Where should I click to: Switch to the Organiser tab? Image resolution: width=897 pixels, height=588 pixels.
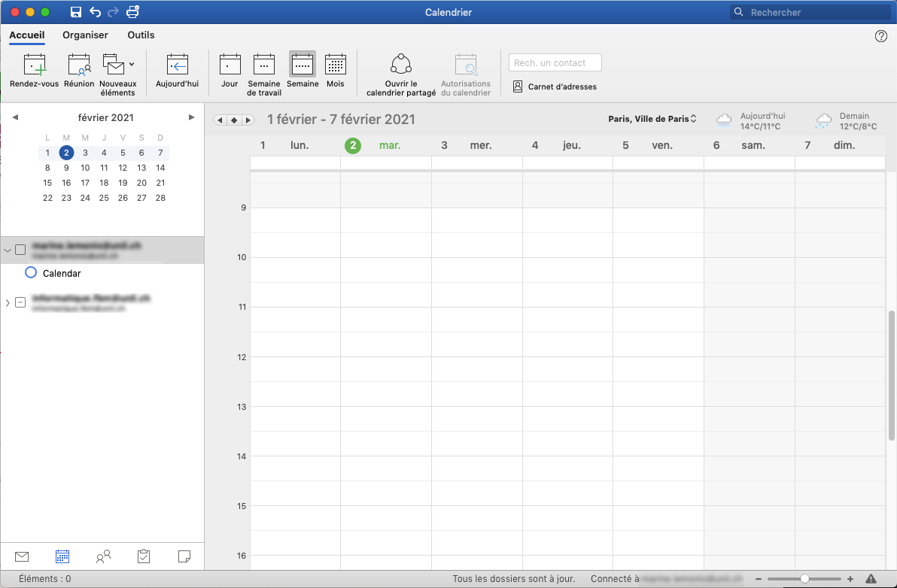[x=85, y=35]
